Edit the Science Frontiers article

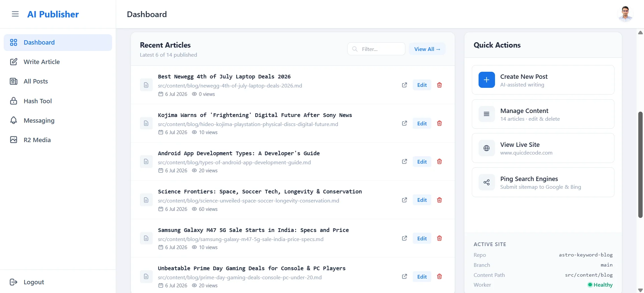click(x=422, y=200)
